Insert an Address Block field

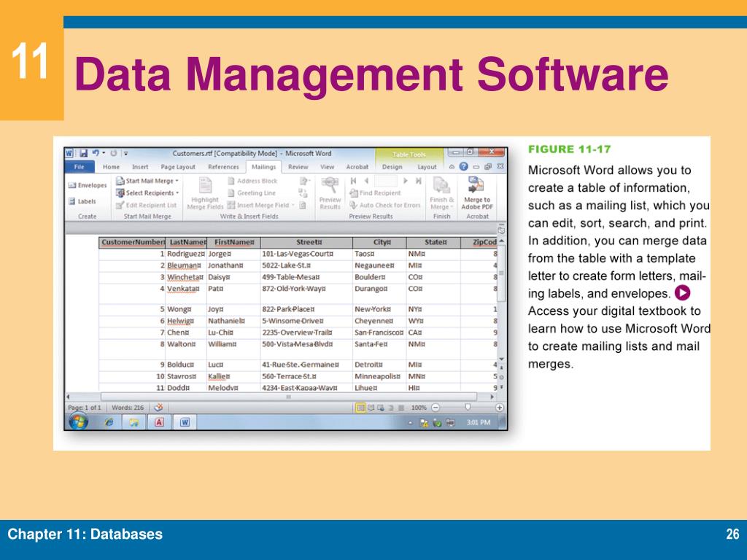click(252, 181)
